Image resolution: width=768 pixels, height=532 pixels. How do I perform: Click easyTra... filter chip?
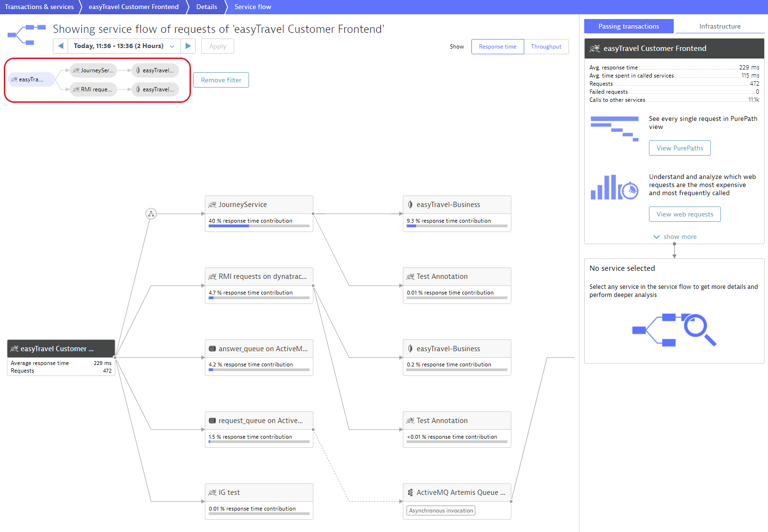pos(31,79)
